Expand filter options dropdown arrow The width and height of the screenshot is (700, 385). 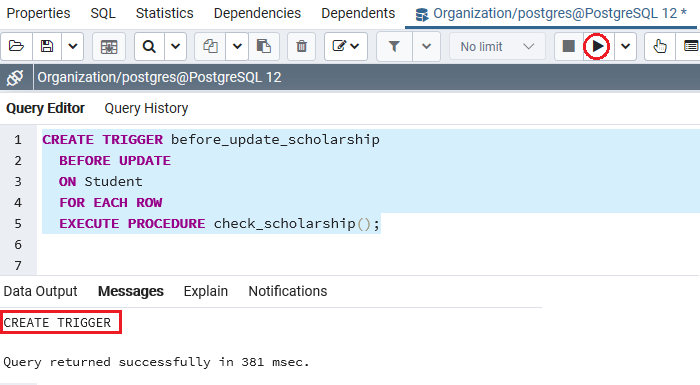point(426,46)
